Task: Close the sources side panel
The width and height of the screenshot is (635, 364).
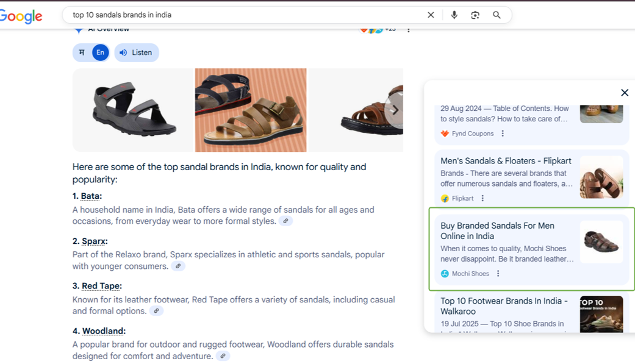Action: [624, 93]
